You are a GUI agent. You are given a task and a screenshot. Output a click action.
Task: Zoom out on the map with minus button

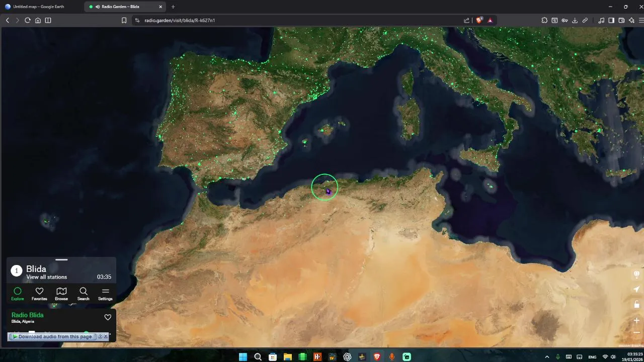[636, 332]
